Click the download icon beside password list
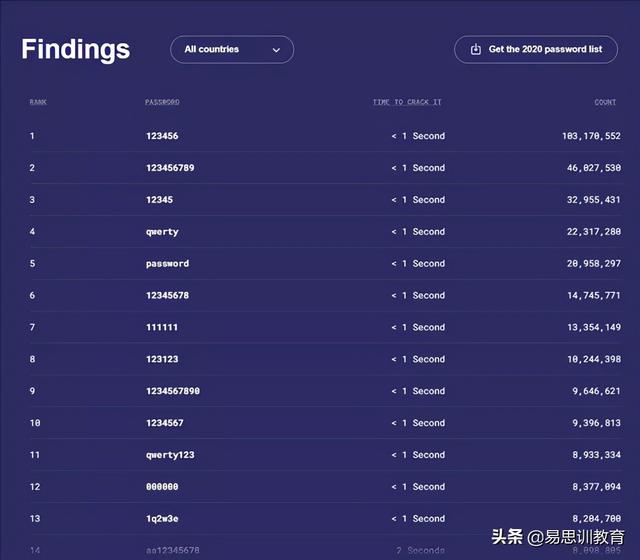 pos(476,49)
